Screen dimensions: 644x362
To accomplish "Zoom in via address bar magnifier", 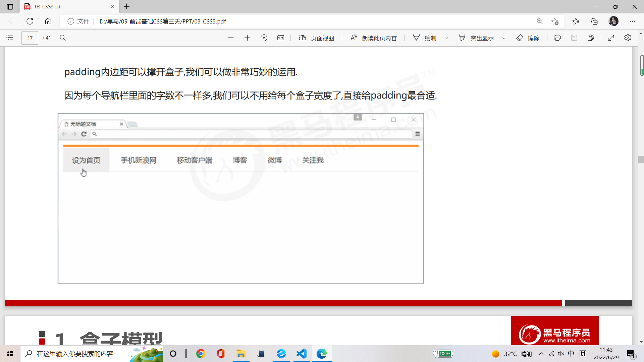I will coord(540,21).
